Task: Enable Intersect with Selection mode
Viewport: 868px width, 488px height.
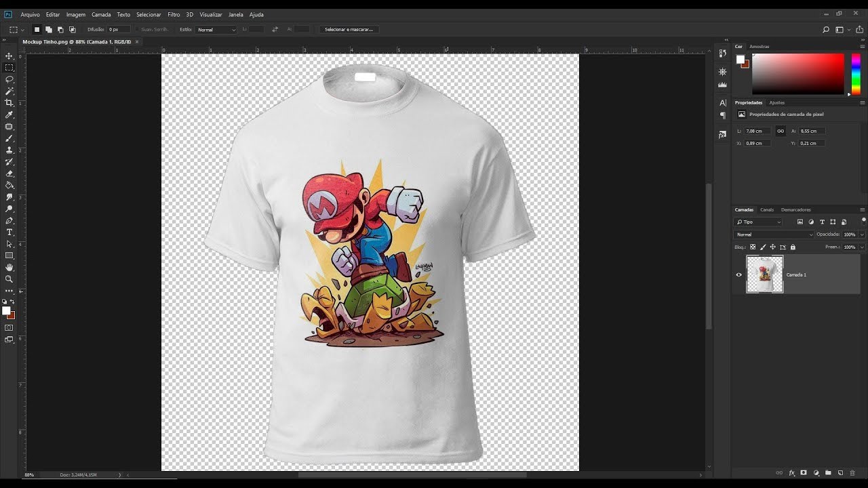Action: [72, 30]
